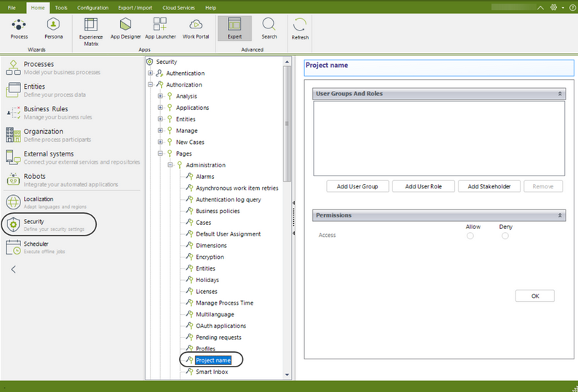This screenshot has height=392, width=578.
Task: Expand the Analysis tree node
Action: tap(160, 96)
